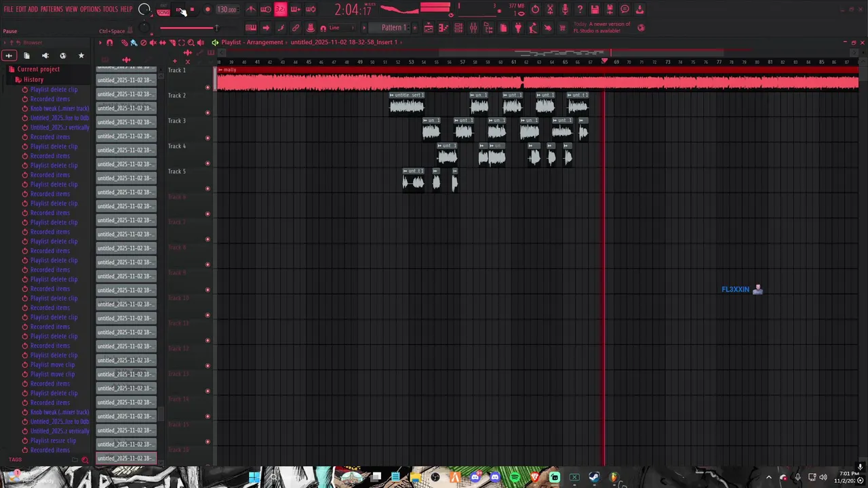The image size is (868, 488).
Task: Click the main pitch knob
Action: [x=144, y=28]
